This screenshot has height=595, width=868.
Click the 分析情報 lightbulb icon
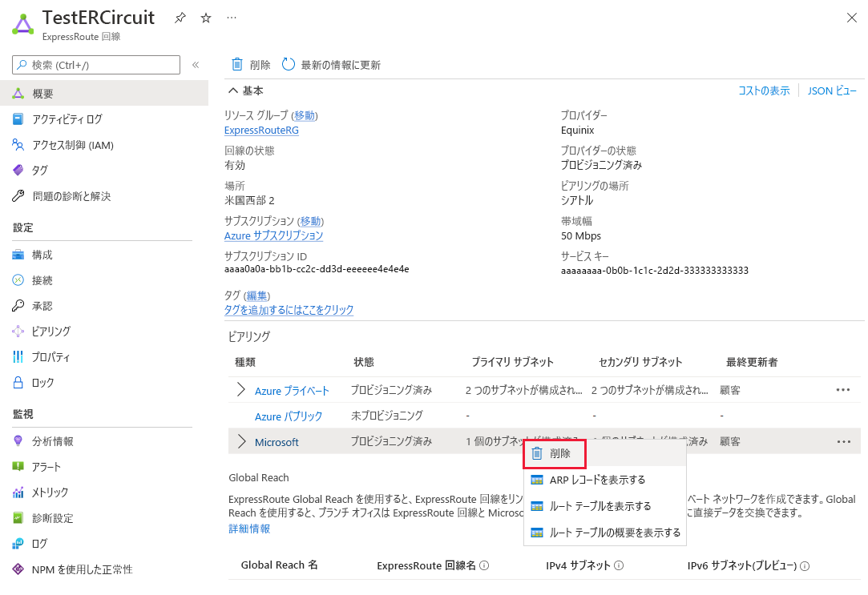click(x=18, y=440)
